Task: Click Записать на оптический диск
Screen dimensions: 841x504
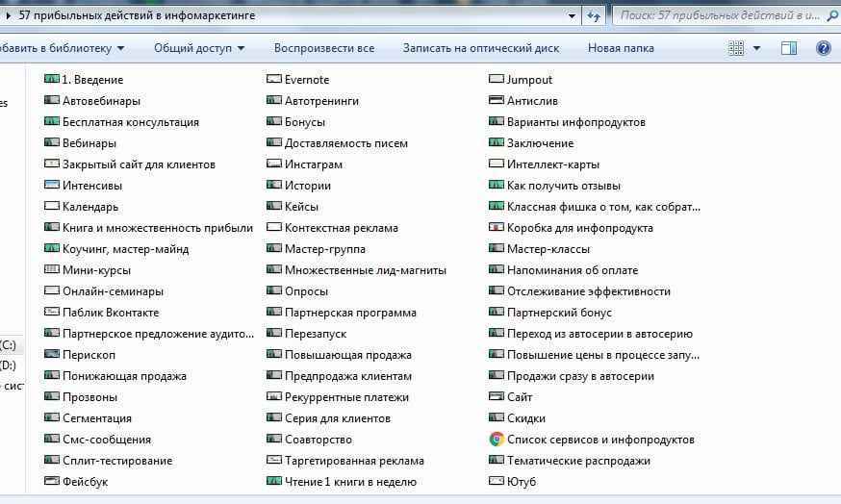Action: point(481,48)
